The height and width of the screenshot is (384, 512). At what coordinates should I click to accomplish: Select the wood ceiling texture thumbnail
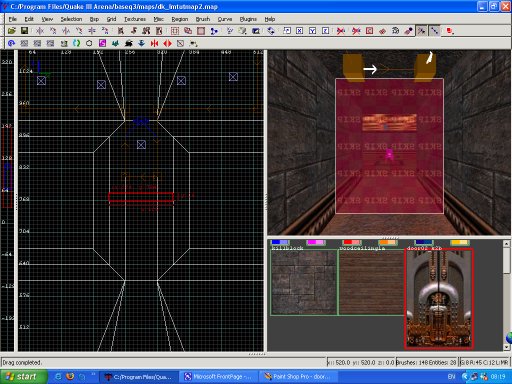372,282
